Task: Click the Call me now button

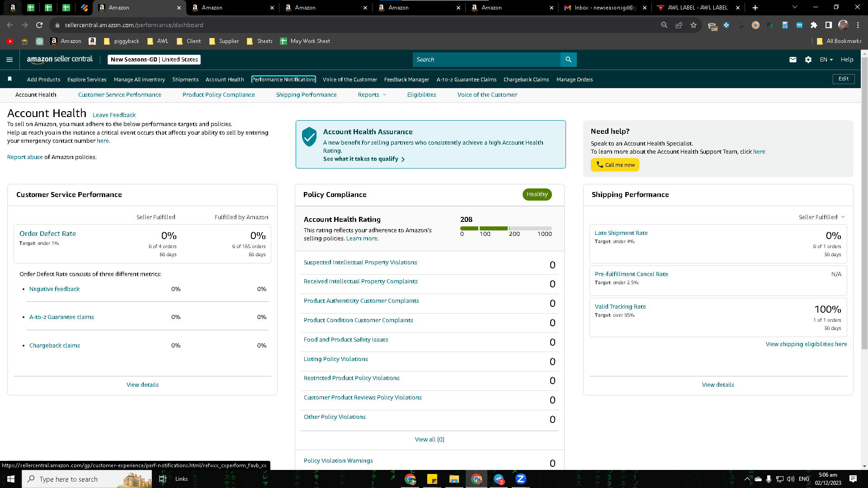Action: click(615, 165)
